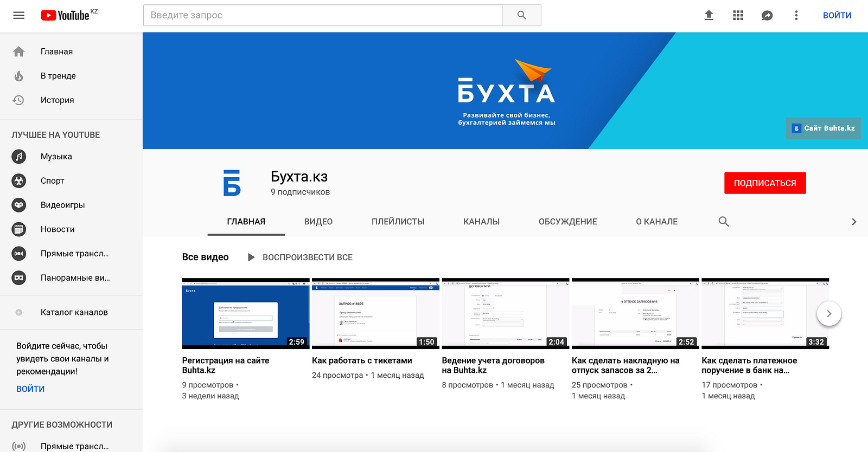868x452 pixels.
Task: Click the Home icon in sidebar
Action: click(x=19, y=51)
